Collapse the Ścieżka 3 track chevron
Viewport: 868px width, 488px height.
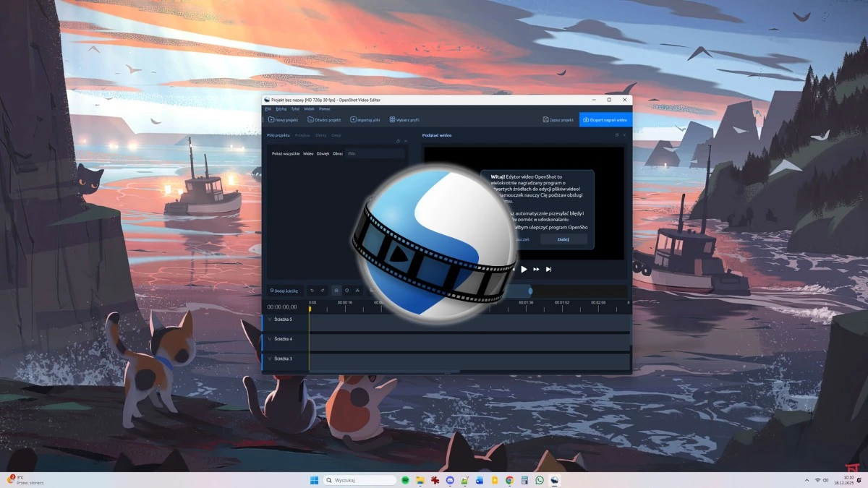270,359
